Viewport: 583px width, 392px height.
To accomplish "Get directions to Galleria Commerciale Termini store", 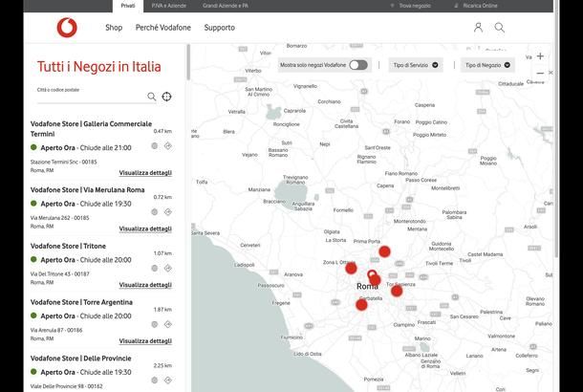I will 168,145.
